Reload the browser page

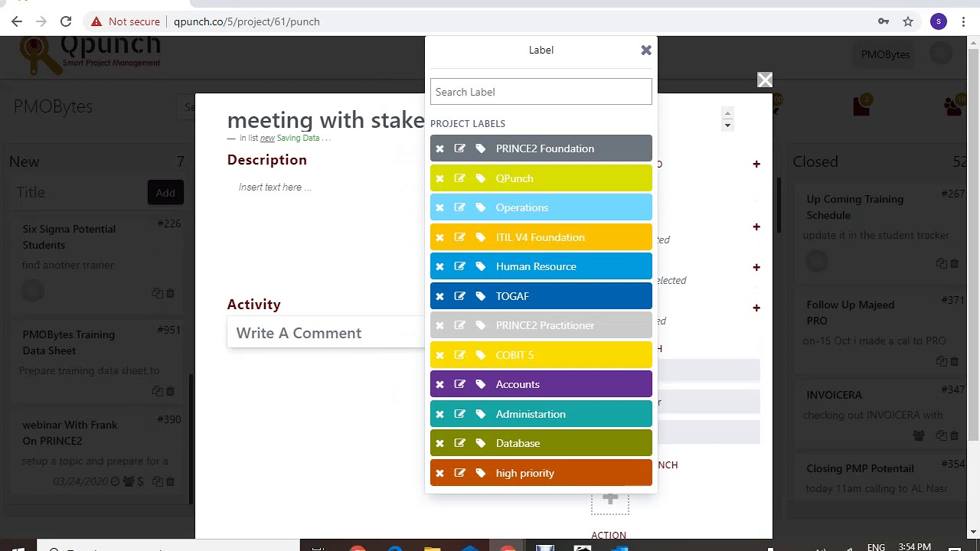click(x=66, y=21)
